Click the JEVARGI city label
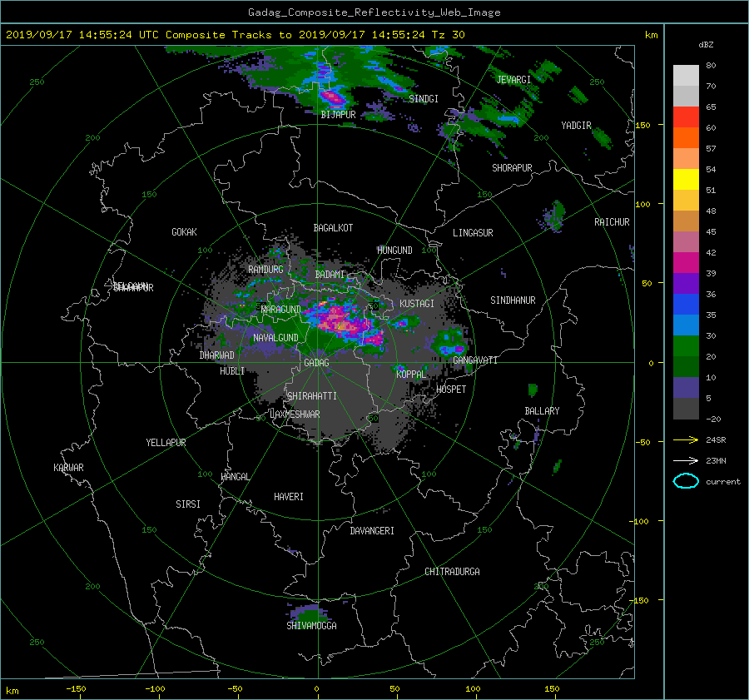The image size is (749, 700). click(x=513, y=80)
